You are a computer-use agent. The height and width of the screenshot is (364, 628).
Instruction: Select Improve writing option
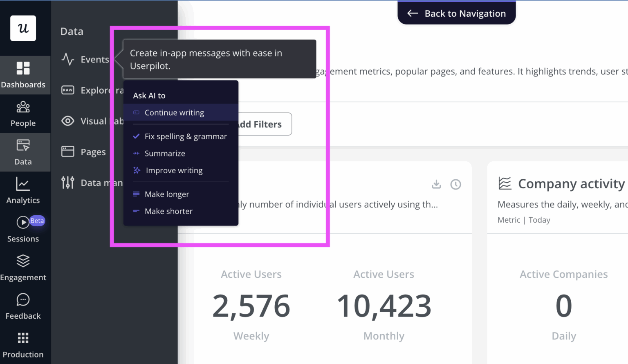click(x=174, y=170)
